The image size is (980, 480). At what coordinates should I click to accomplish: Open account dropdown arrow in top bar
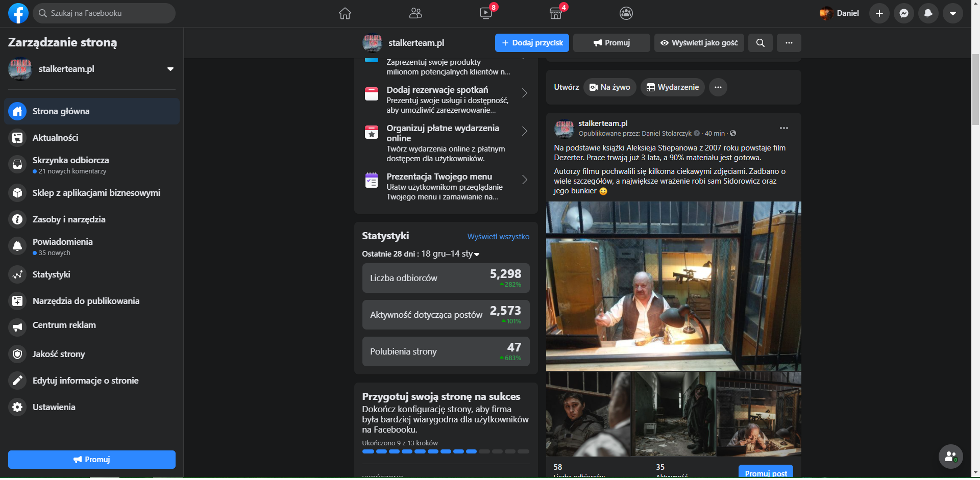(953, 13)
